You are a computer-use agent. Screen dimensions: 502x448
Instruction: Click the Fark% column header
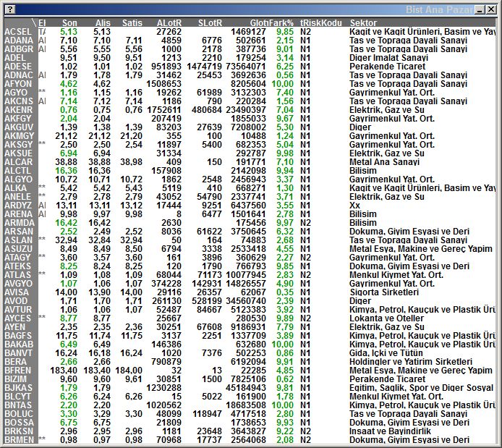(281, 22)
